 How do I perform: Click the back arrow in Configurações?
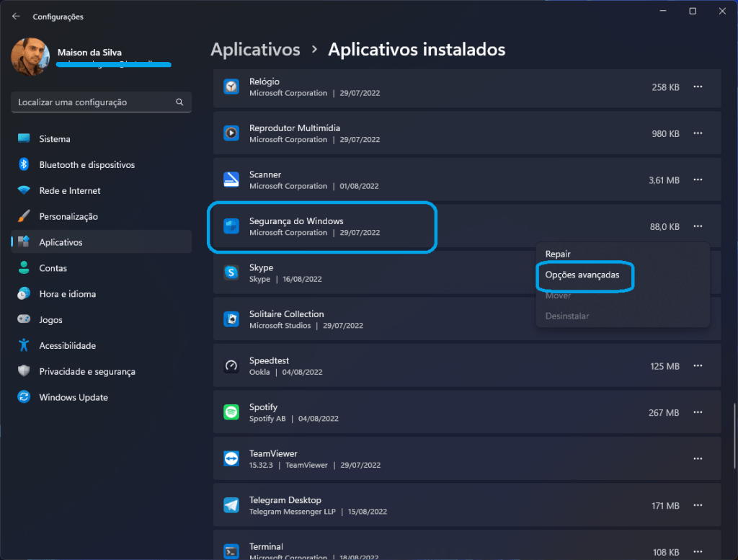[x=16, y=17]
